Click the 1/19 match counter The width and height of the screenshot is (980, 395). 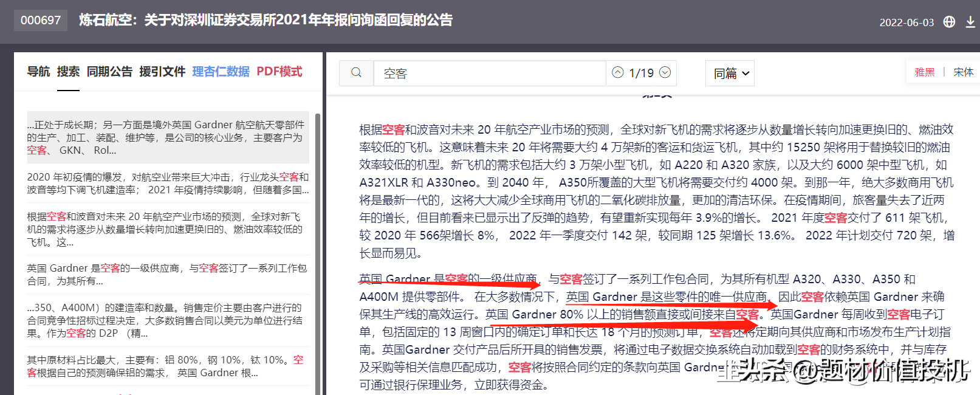click(642, 73)
